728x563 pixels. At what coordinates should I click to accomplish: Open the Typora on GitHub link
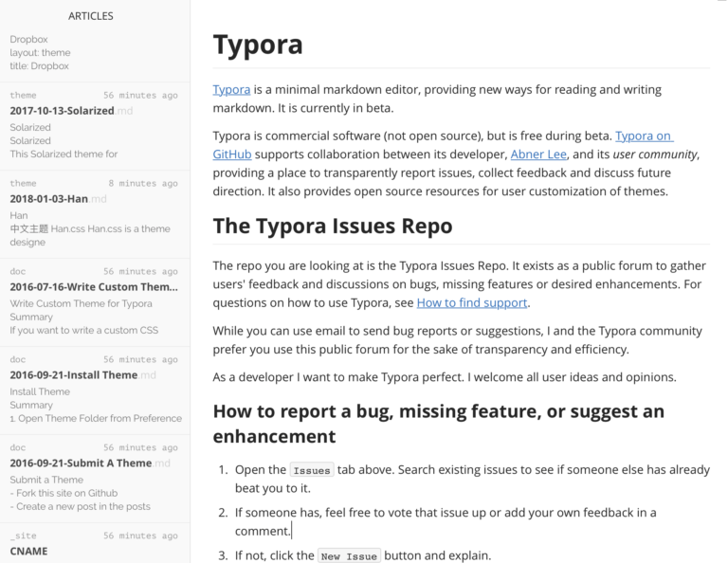(645, 136)
